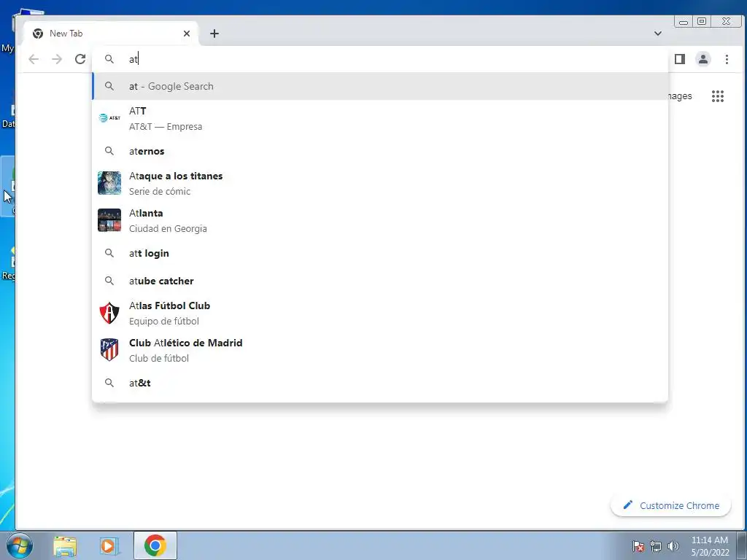Viewport: 747px width, 560px height.
Task: Minimize the Chrome window
Action: pyautogui.click(x=684, y=21)
